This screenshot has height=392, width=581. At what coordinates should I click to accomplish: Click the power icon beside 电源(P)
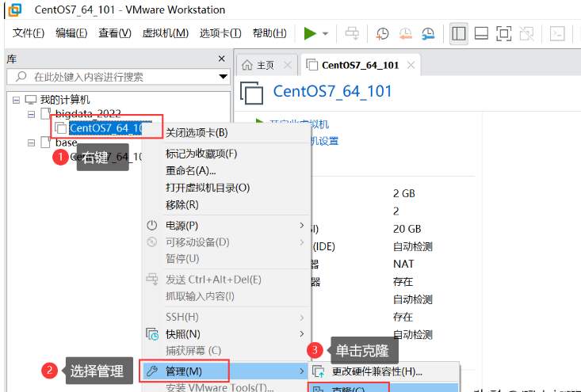152,225
